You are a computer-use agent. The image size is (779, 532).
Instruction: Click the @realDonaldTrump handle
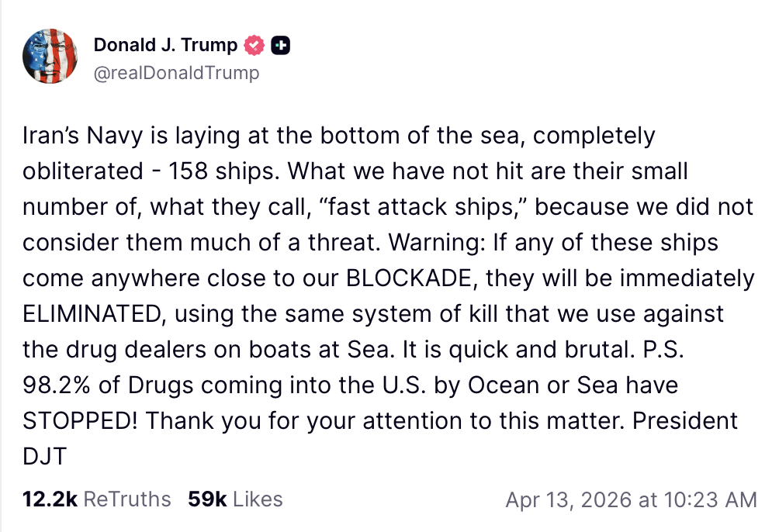tap(176, 74)
